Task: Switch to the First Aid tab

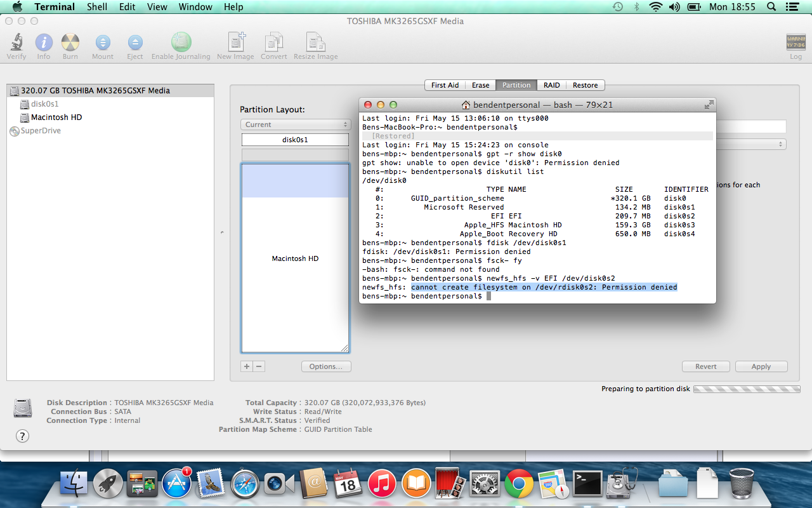Action: pyautogui.click(x=445, y=85)
